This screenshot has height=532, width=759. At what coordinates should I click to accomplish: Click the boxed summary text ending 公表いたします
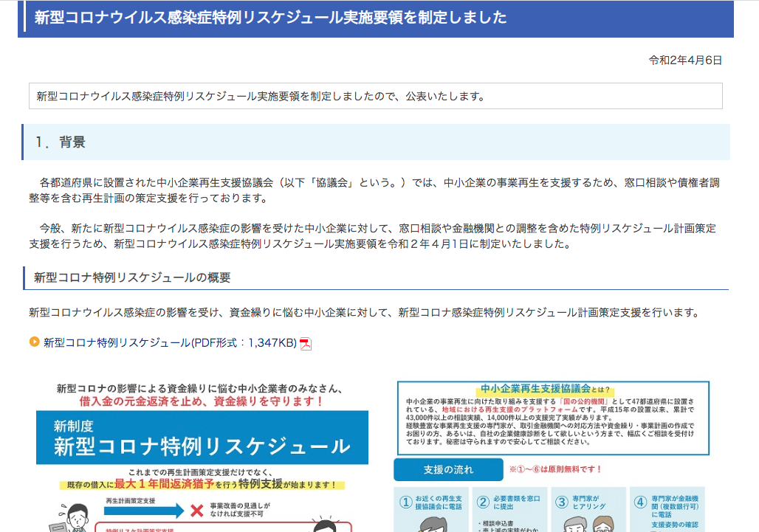(376, 96)
